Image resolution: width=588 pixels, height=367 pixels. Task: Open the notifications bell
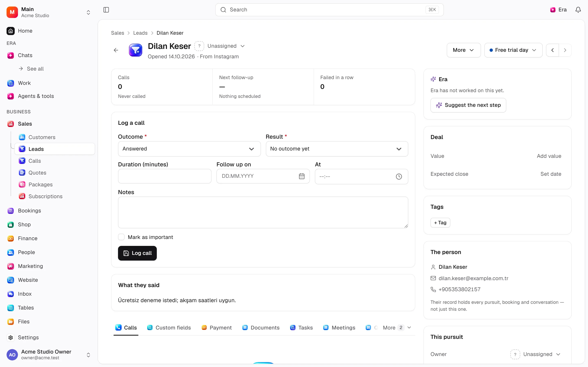tap(578, 10)
